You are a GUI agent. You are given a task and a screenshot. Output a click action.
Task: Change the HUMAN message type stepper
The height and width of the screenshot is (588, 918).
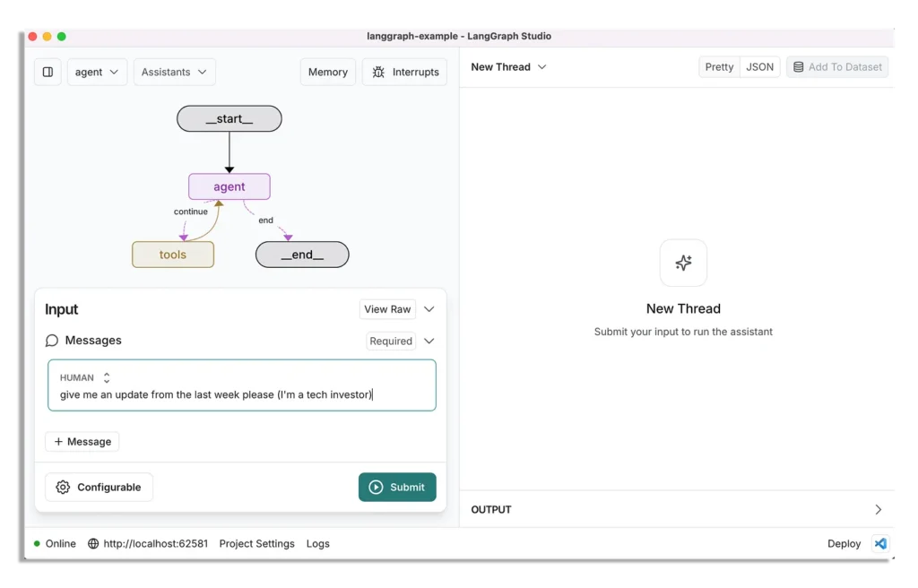[x=107, y=377]
